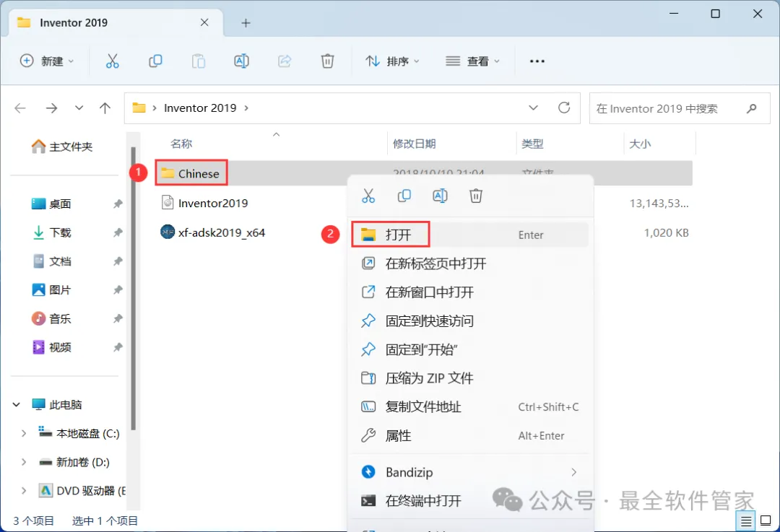The height and width of the screenshot is (532, 780).
Task: Click the folder icon in the address bar
Action: 139,108
